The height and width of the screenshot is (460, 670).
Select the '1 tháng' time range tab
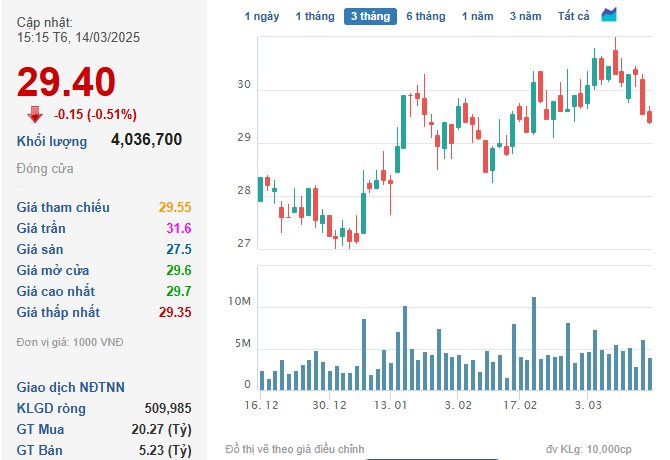pyautogui.click(x=315, y=16)
